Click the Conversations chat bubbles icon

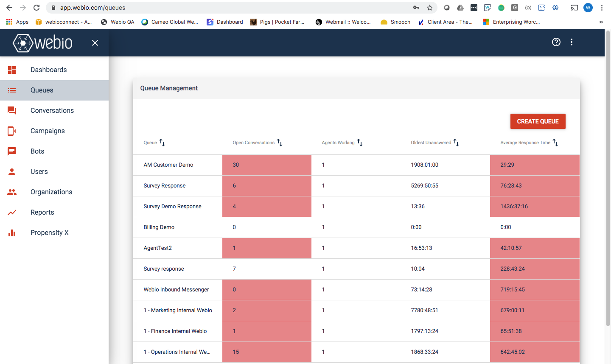click(x=12, y=111)
